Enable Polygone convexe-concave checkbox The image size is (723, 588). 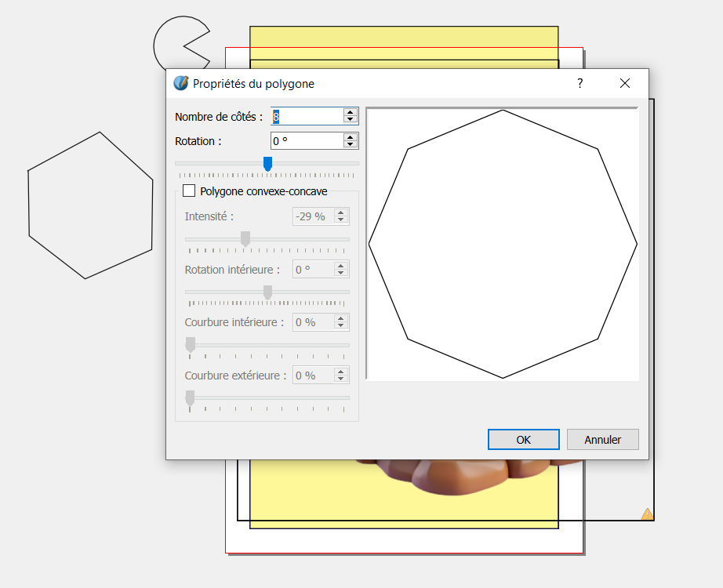pyautogui.click(x=189, y=191)
